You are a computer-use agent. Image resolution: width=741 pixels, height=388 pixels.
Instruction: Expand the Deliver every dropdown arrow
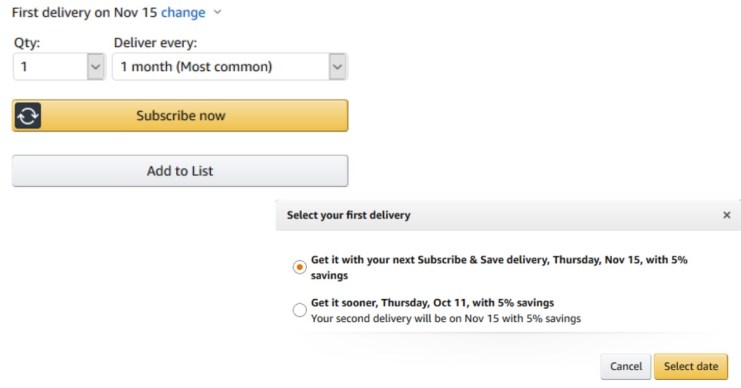point(337,67)
